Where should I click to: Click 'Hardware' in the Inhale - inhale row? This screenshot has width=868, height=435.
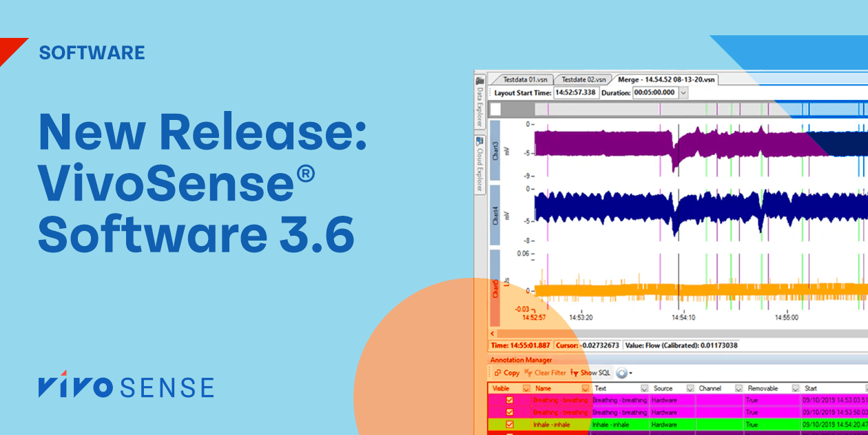pos(664,425)
